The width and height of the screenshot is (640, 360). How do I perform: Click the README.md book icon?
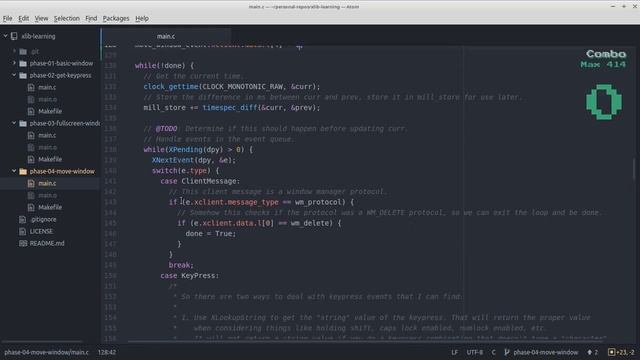pos(23,243)
